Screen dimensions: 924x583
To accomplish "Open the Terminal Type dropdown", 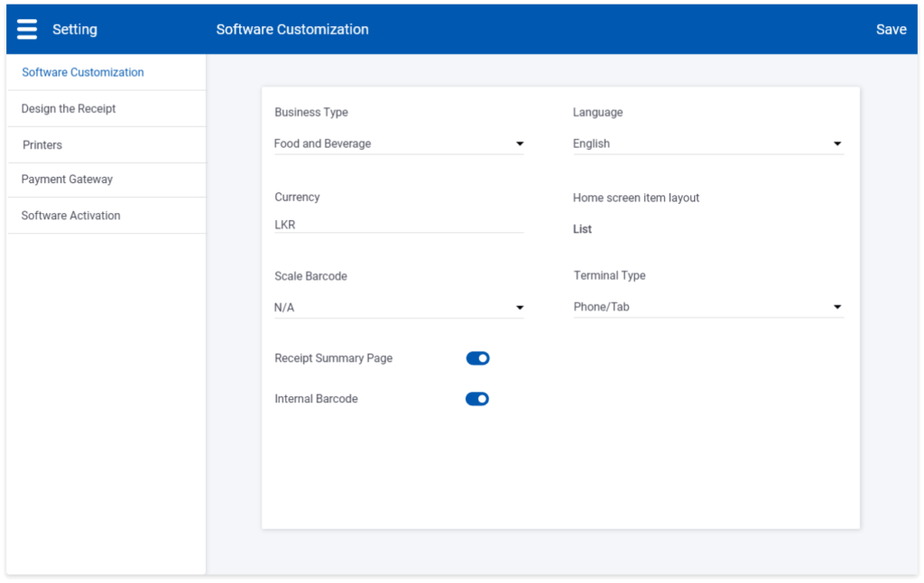I will pos(707,307).
